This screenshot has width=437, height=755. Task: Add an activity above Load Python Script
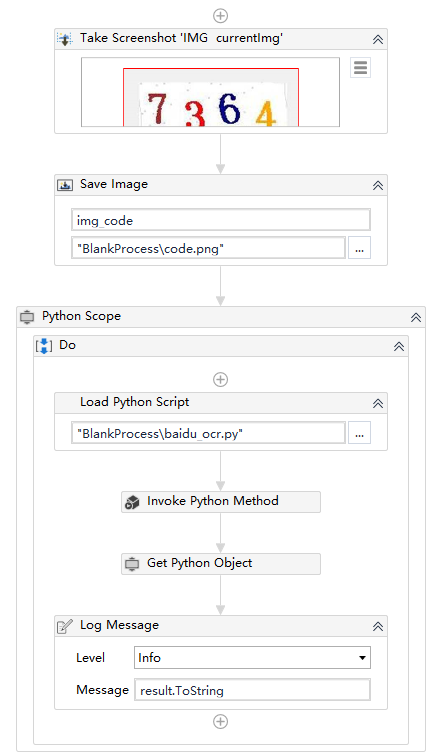click(220, 379)
